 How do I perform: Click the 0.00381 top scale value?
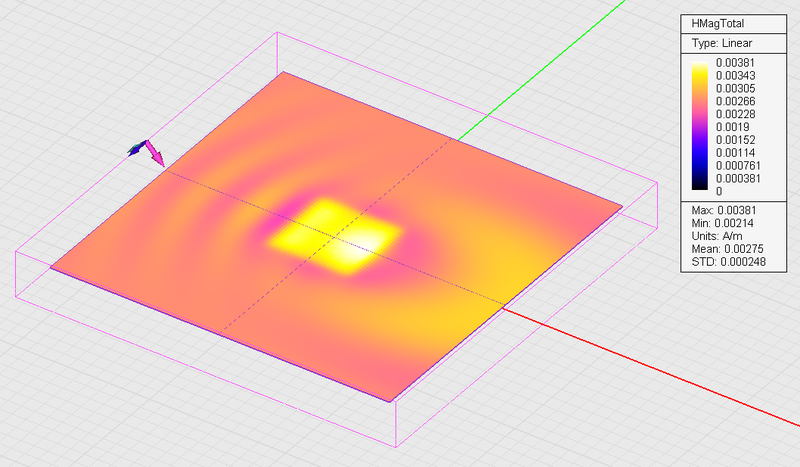pyautogui.click(x=735, y=63)
